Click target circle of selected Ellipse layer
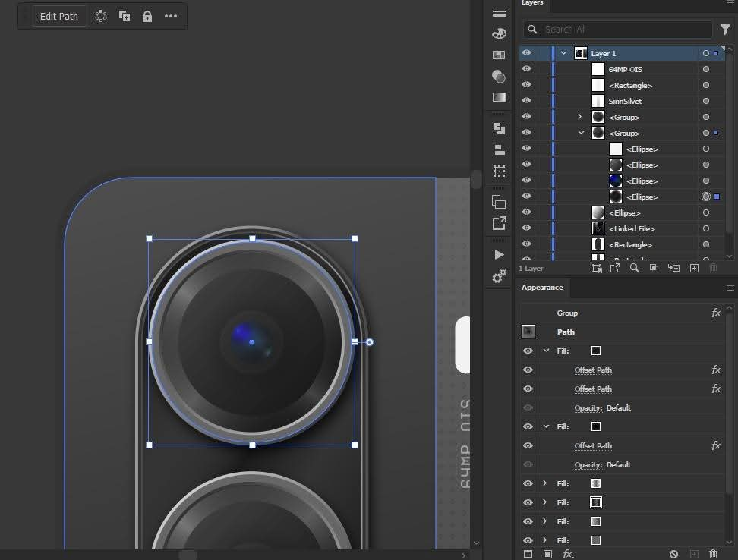The image size is (738, 560). click(x=705, y=197)
